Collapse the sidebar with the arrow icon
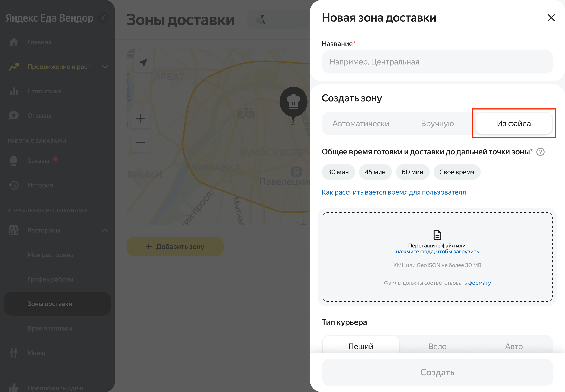The height and width of the screenshot is (392, 565). tap(103, 18)
